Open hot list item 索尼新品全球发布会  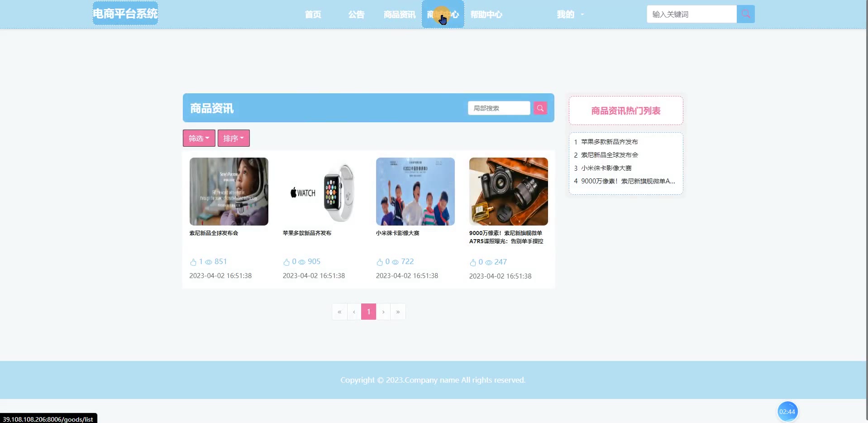coord(610,155)
